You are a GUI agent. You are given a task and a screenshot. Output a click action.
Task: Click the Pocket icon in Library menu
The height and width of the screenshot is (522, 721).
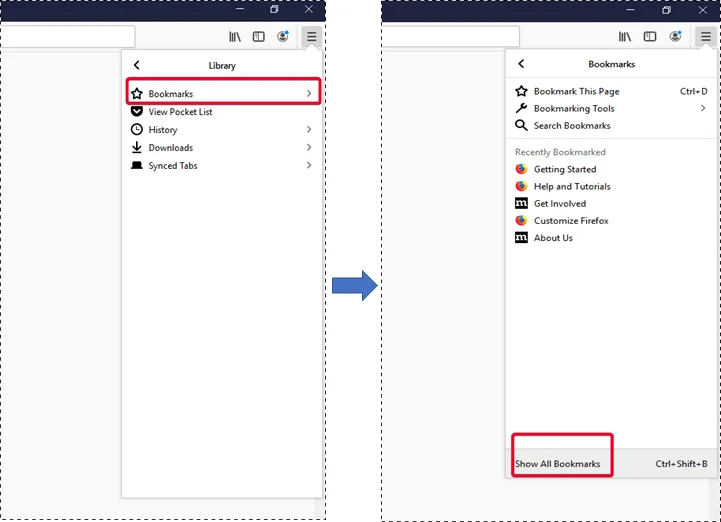(x=137, y=111)
